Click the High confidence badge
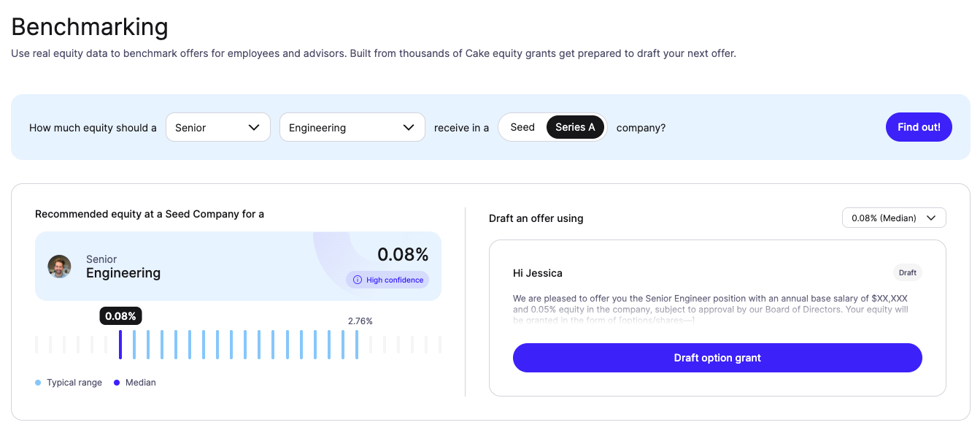 pos(387,280)
